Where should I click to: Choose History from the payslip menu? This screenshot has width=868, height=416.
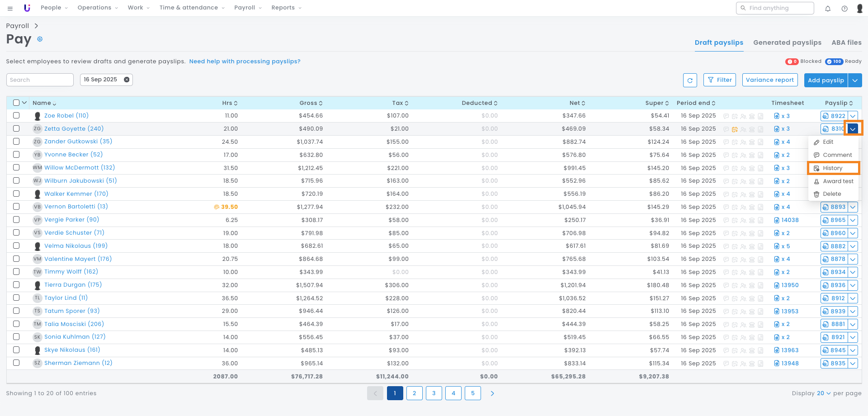(833, 168)
